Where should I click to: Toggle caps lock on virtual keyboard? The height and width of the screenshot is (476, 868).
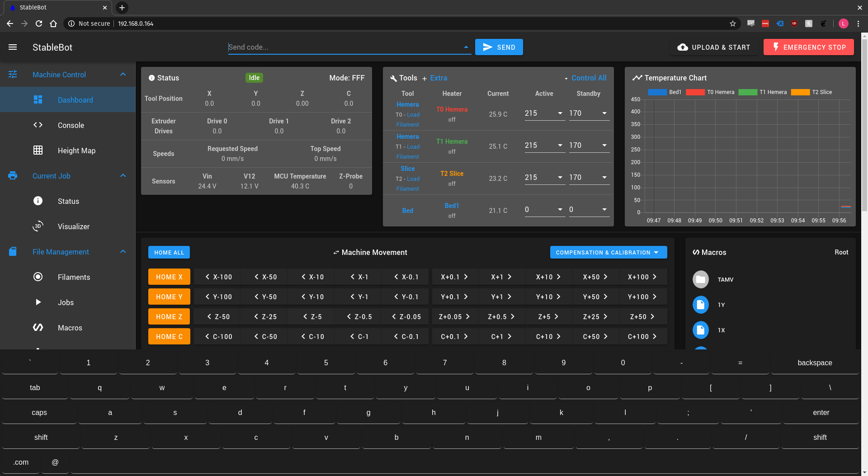pos(39,412)
